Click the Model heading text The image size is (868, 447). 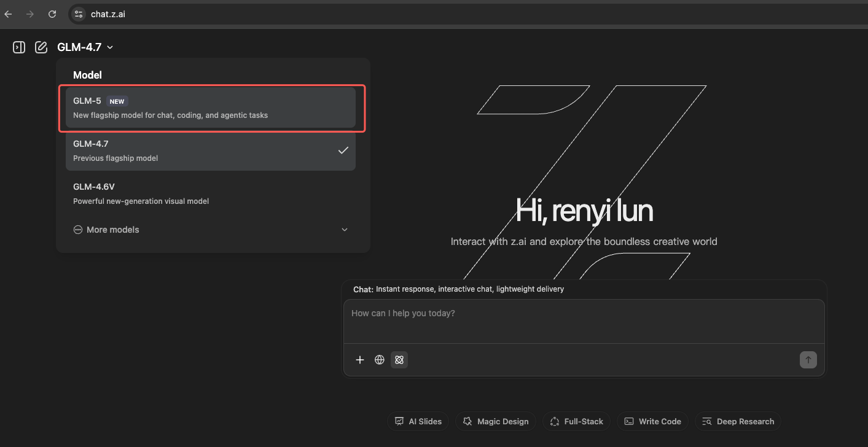(87, 75)
